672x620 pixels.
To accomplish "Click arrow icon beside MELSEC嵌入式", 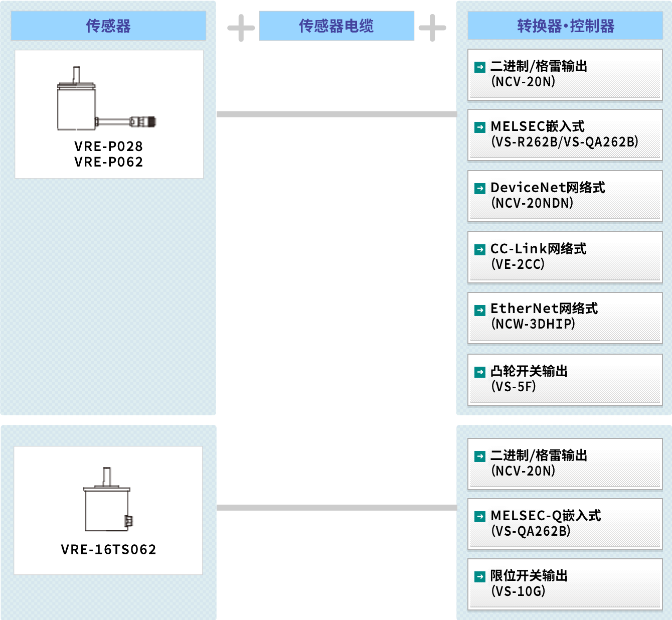I will pyautogui.click(x=480, y=127).
